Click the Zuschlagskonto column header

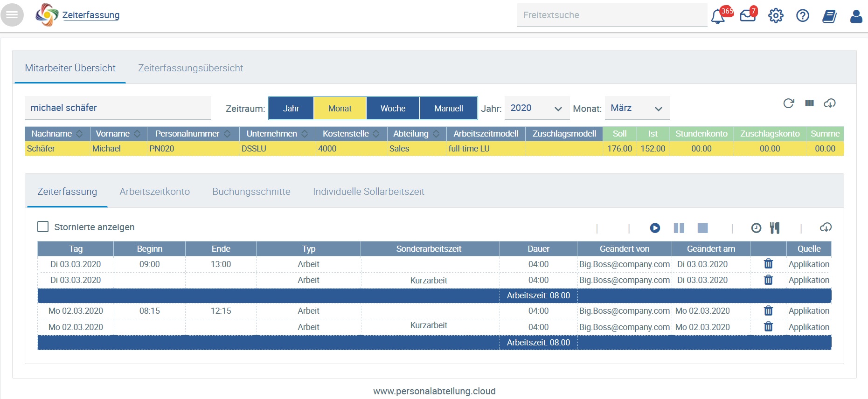[770, 134]
